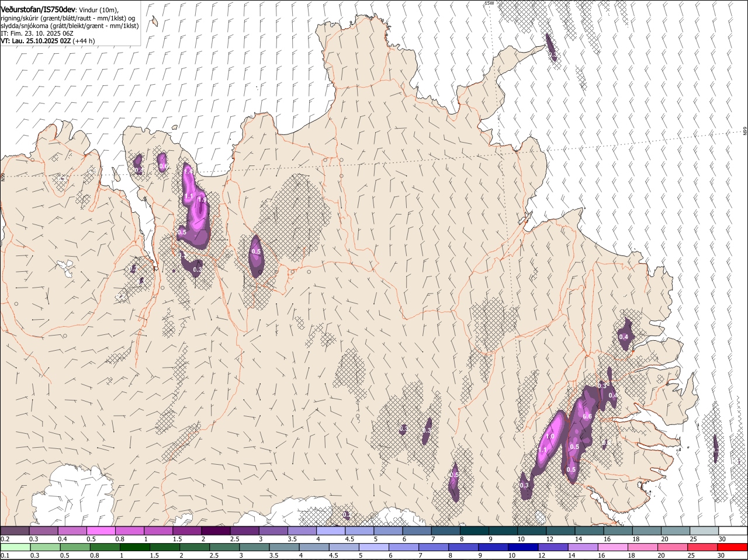Click the 'Veðurstofan/IS750dev' title text
Image resolution: width=748 pixels, height=560 pixels.
click(x=38, y=9)
